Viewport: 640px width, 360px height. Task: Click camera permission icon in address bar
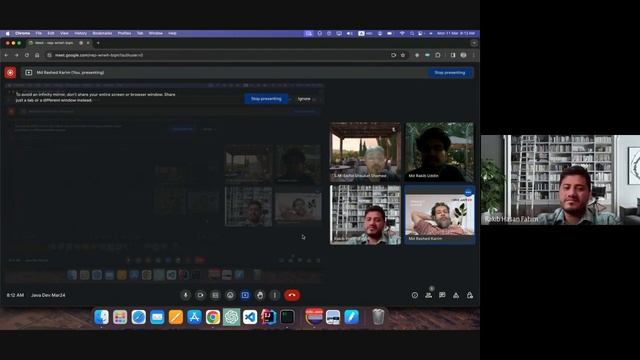coord(393,55)
